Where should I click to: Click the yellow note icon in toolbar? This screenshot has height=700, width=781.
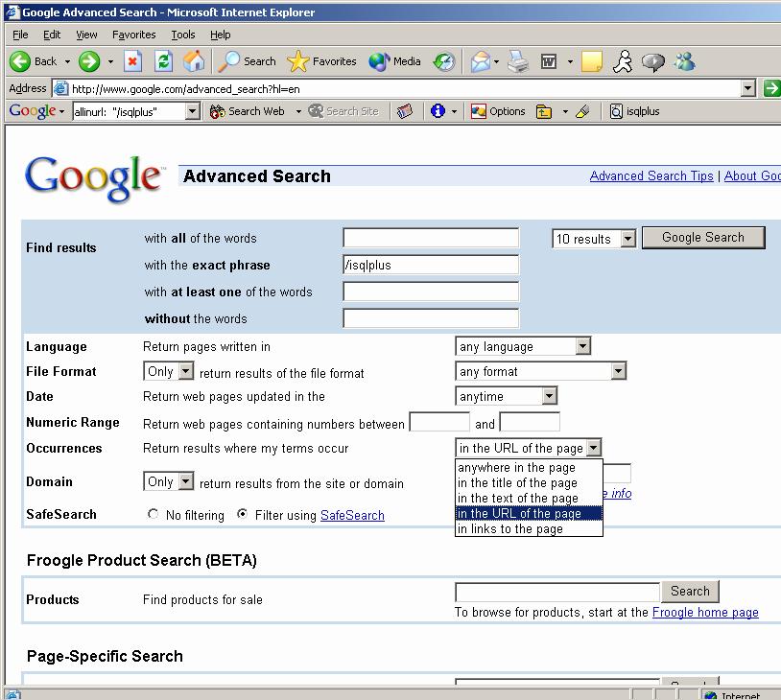pyautogui.click(x=592, y=61)
